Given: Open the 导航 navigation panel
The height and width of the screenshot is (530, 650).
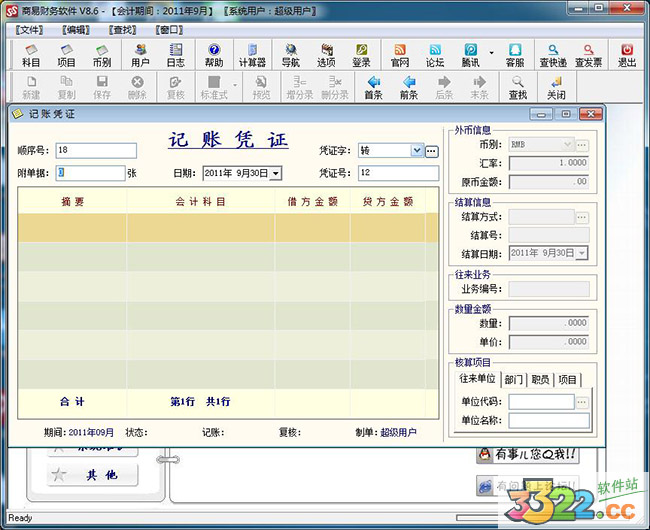Looking at the screenshot, I should click(291, 56).
